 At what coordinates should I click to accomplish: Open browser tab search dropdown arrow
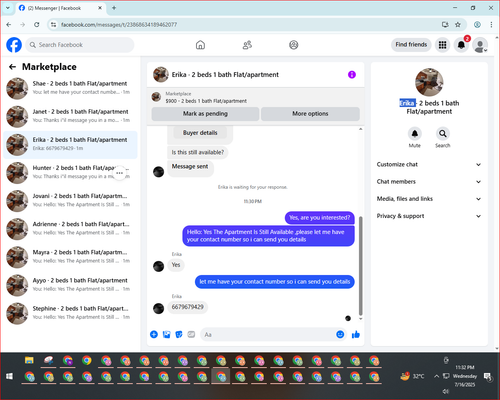pos(8,8)
